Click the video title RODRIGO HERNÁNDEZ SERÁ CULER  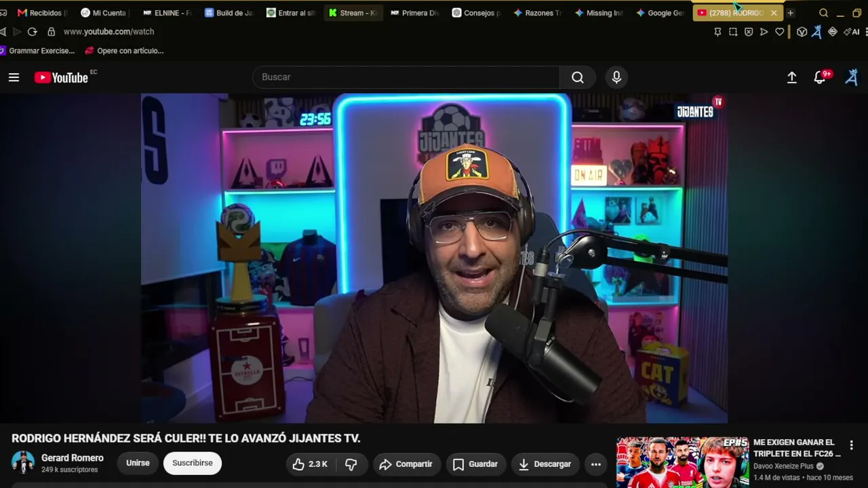click(x=186, y=439)
